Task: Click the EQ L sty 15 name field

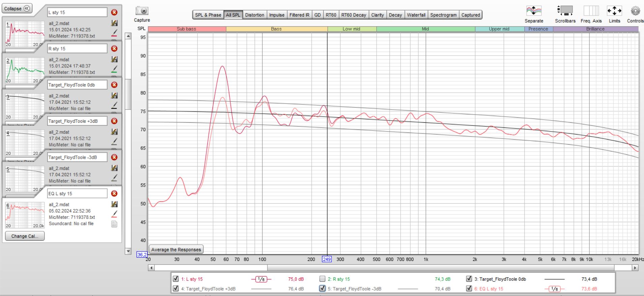Action: point(77,194)
